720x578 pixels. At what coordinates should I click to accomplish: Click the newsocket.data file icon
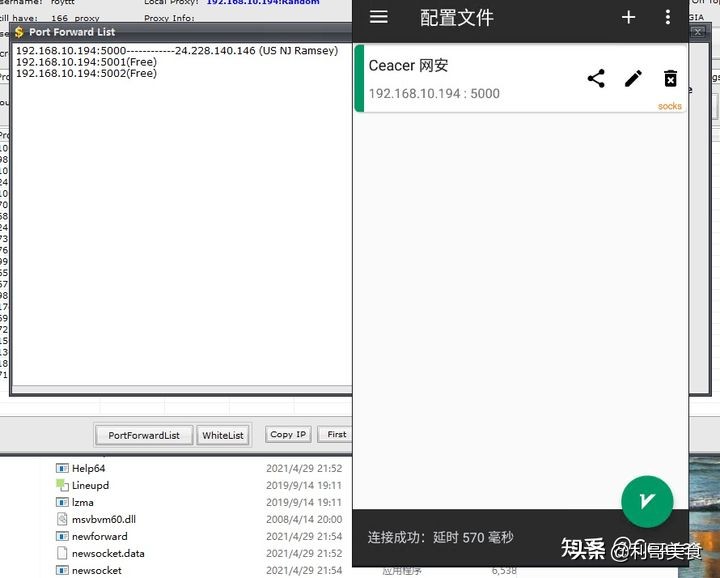tap(62, 553)
